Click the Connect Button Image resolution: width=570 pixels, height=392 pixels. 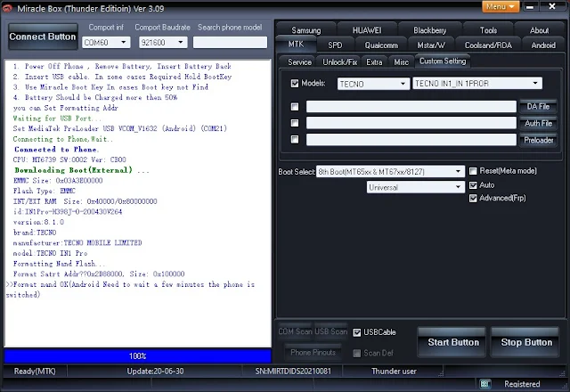tap(43, 37)
